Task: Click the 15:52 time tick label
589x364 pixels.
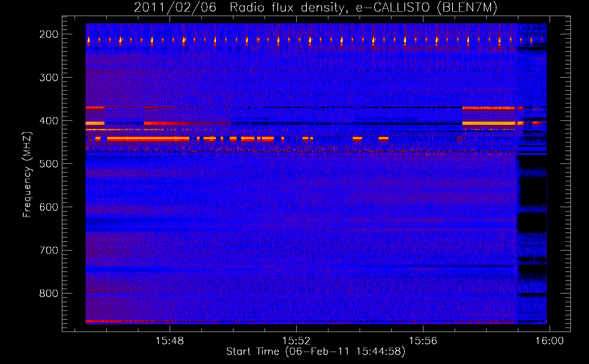Action: coord(296,341)
